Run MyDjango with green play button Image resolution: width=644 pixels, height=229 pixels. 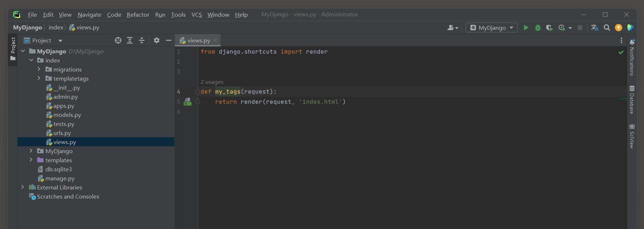526,28
